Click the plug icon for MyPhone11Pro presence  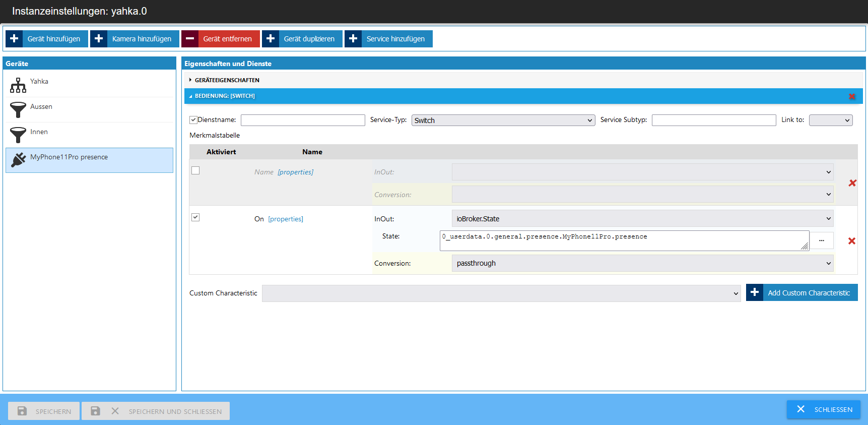click(x=18, y=160)
